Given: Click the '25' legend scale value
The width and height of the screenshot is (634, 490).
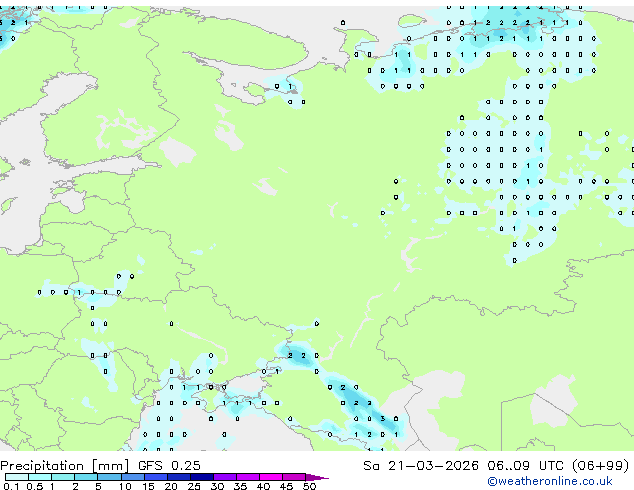Looking at the screenshot, I should click(194, 486).
